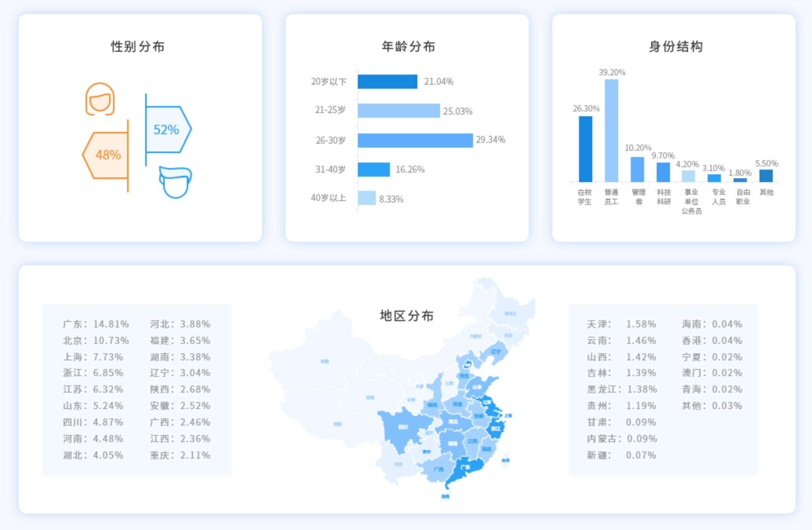Click the 年龄分布 card title
This screenshot has width=812, height=530.
coord(408,47)
